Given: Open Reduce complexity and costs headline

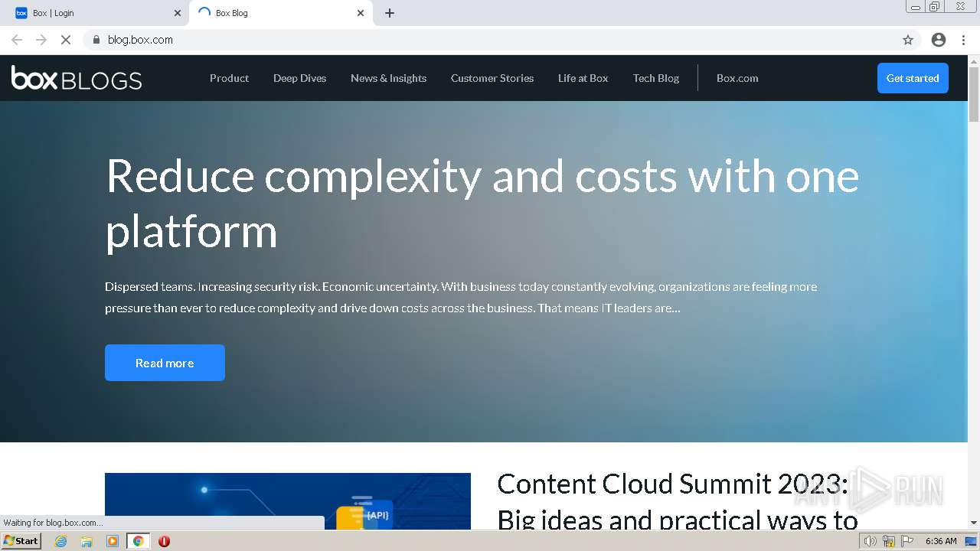Looking at the screenshot, I should 482,203.
